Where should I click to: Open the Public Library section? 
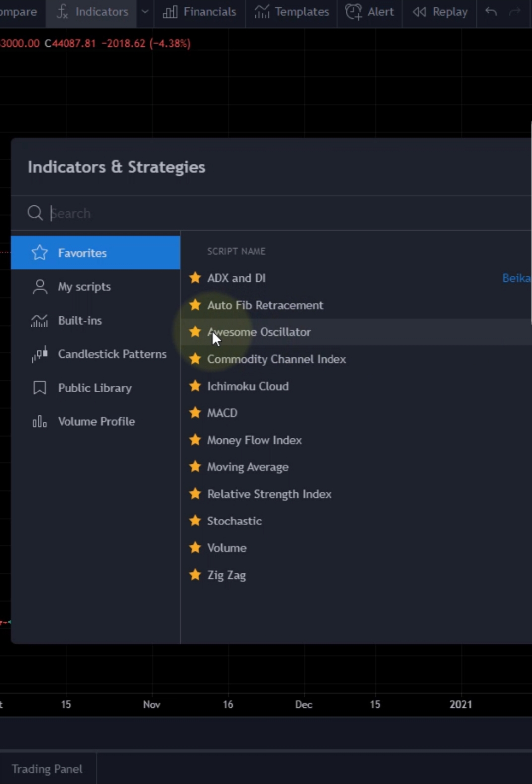(95, 388)
